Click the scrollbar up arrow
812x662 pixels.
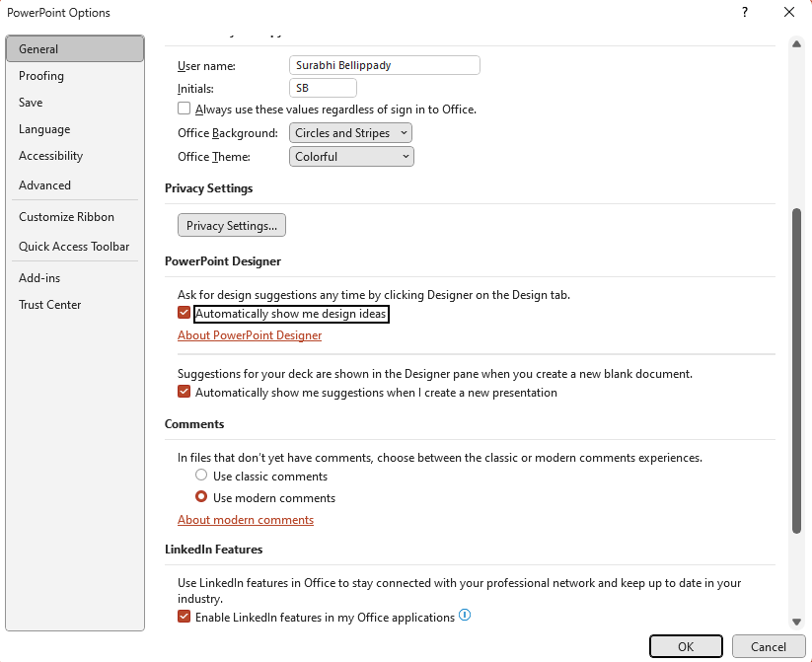coord(797,42)
